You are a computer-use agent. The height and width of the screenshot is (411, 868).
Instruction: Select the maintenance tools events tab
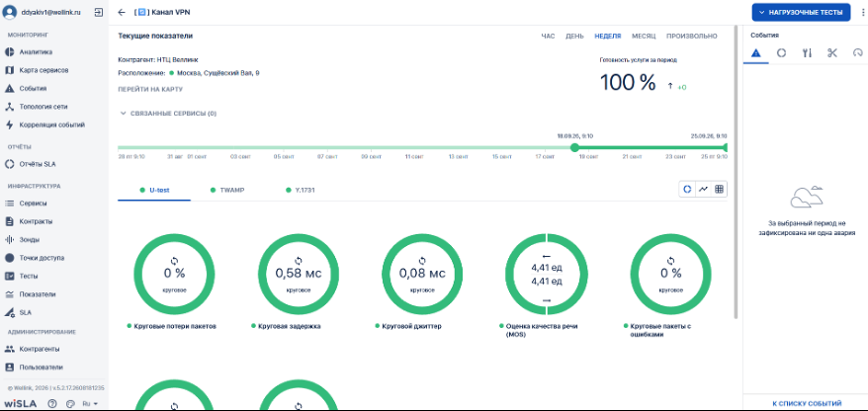tap(807, 53)
